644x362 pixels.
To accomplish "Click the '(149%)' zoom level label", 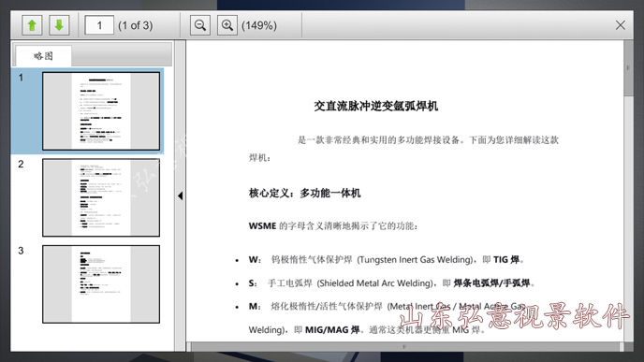I will point(258,25).
